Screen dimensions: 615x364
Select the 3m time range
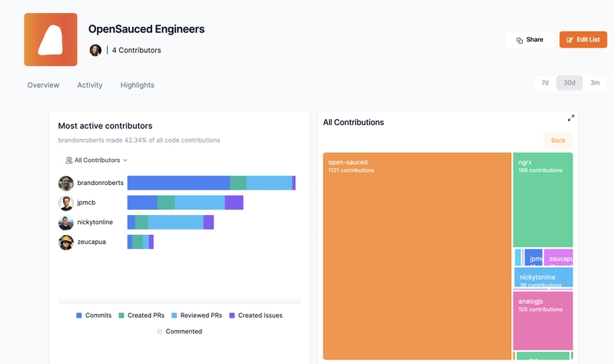[595, 83]
